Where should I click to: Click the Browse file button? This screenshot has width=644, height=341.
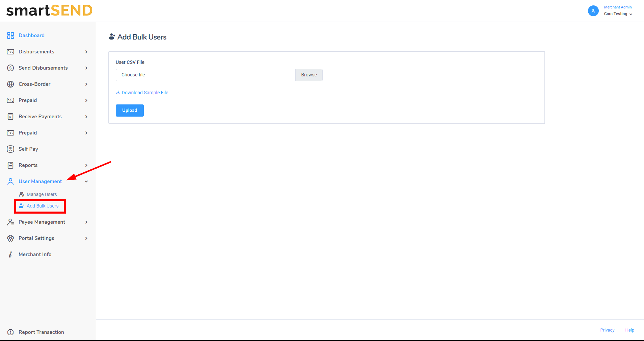(x=309, y=75)
